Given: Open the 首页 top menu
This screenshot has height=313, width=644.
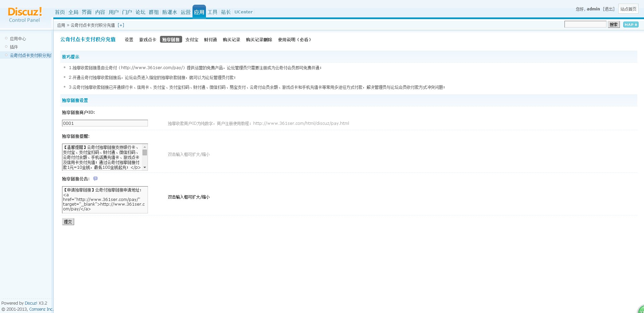Looking at the screenshot, I should pyautogui.click(x=60, y=12).
